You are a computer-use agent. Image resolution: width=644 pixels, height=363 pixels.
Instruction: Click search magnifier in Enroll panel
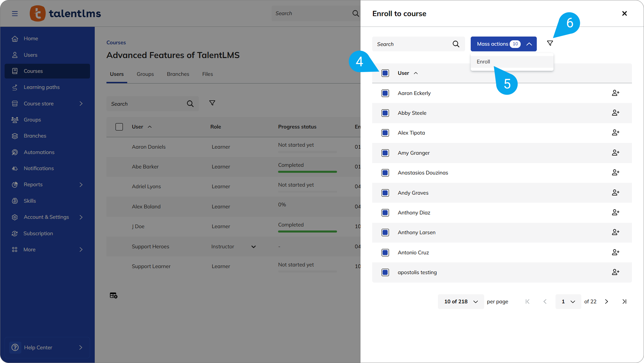coord(456,44)
